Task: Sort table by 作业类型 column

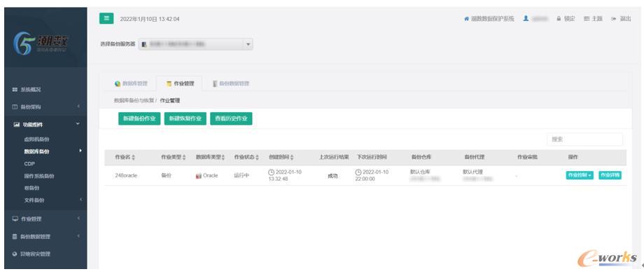Action: coord(174,157)
